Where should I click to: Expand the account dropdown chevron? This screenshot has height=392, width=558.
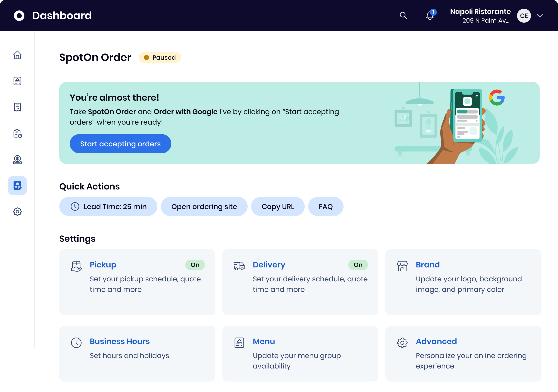539,16
